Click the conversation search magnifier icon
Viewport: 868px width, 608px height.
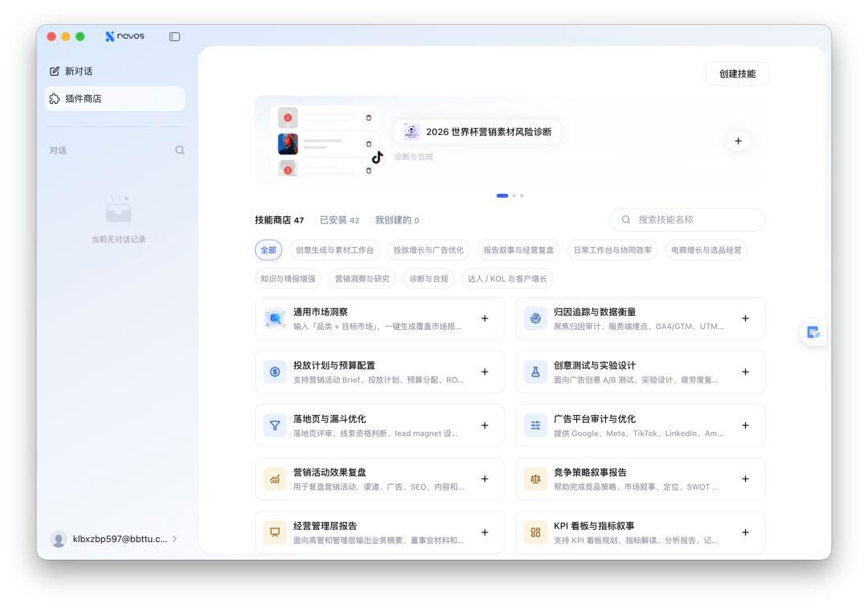179,150
